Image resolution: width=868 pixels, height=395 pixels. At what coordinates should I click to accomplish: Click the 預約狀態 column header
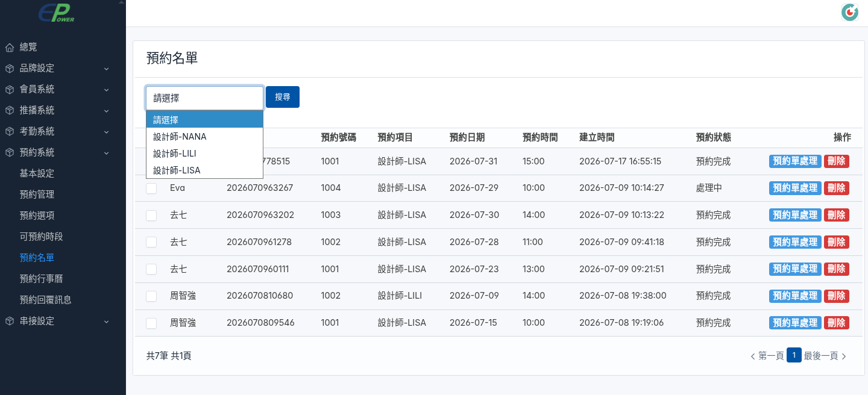pos(714,137)
